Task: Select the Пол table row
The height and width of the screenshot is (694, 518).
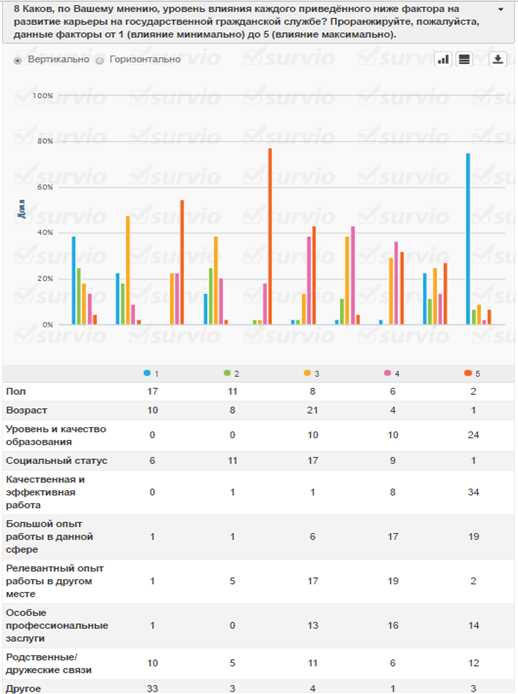Action: (259, 392)
